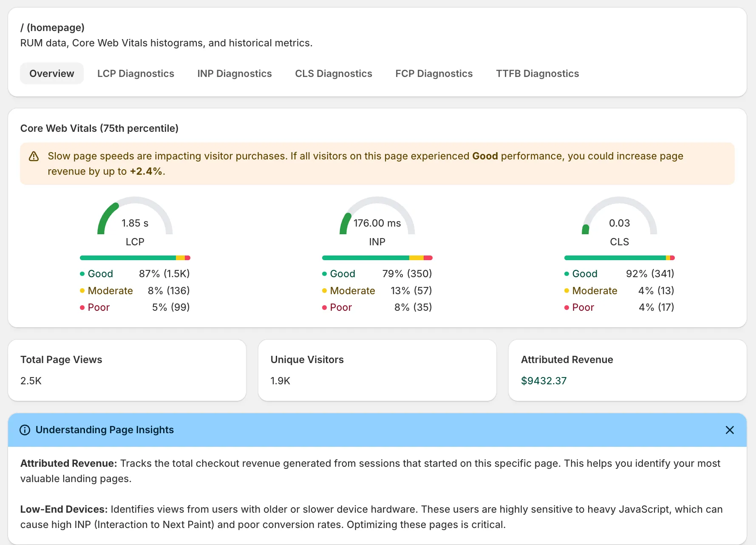Click the LCP Moderate 8% (136) row

point(135,291)
